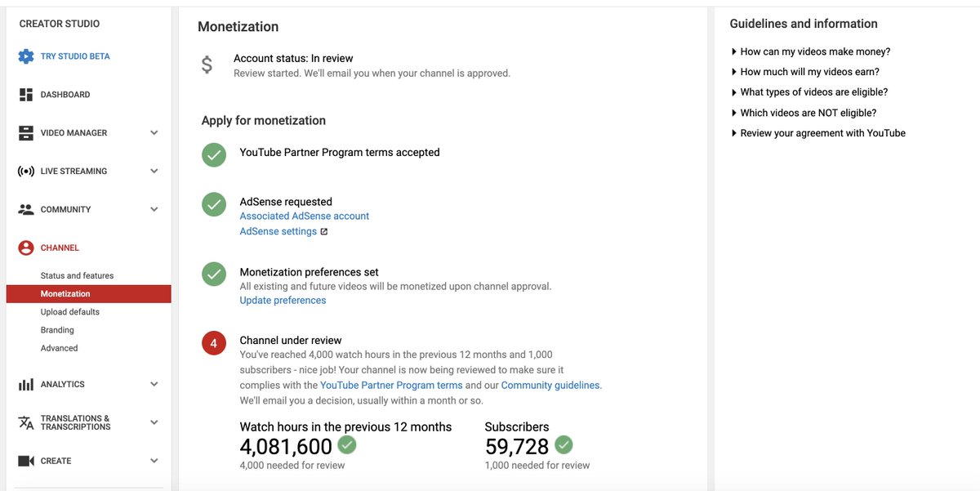Click the Channel person icon
Image resolution: width=980 pixels, height=491 pixels.
click(26, 248)
